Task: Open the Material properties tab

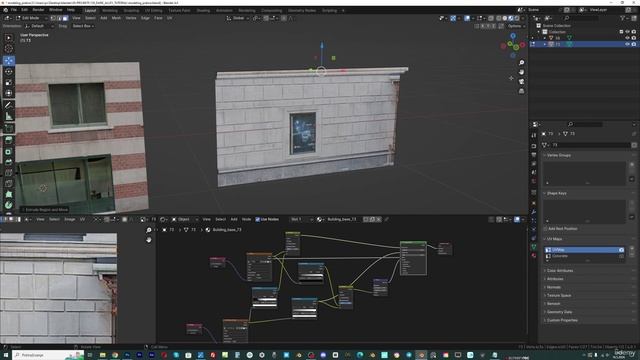Action: [533, 256]
